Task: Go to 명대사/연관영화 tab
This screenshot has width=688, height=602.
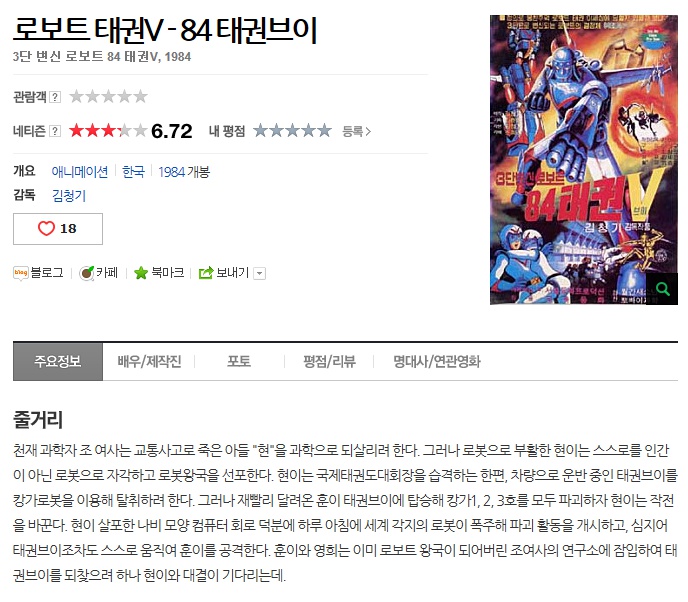Action: [x=437, y=362]
